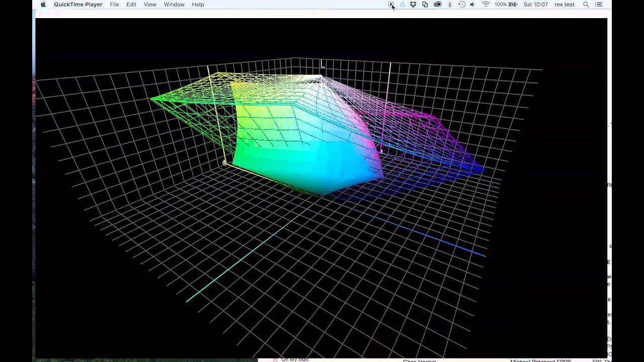The image size is (644, 362).
Task: Open the Wi-Fi status menu
Action: tap(486, 5)
